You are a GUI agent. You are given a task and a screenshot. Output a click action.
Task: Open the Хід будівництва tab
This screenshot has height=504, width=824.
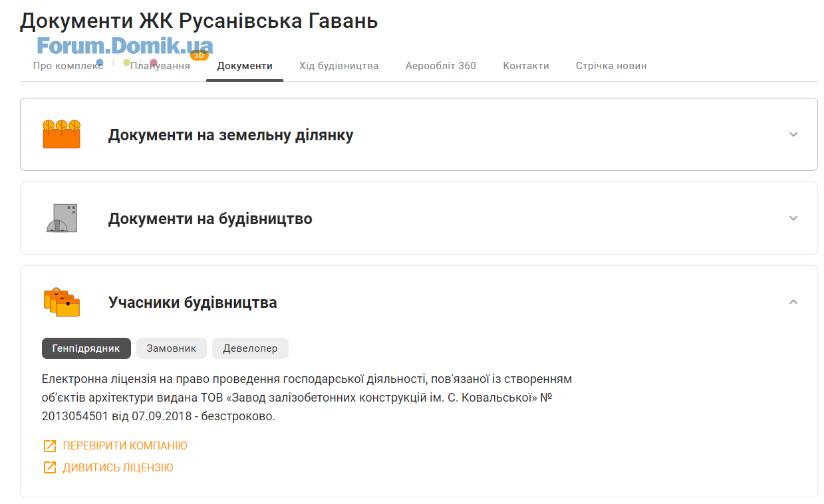(339, 66)
